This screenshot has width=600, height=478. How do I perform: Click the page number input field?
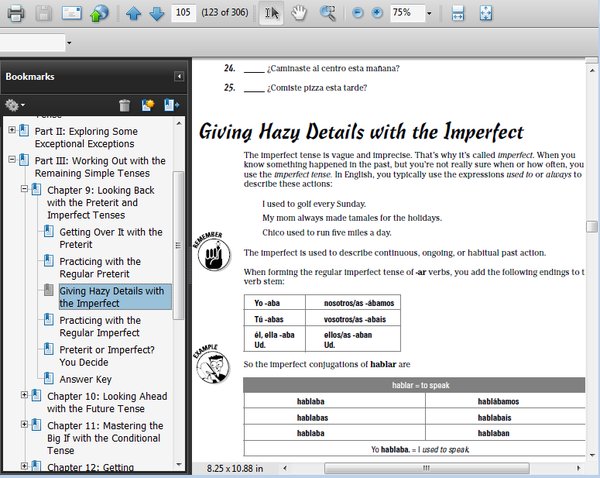183,13
